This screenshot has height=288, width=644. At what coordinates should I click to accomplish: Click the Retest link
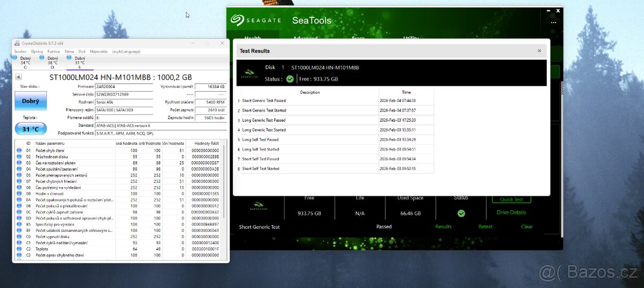(485, 227)
